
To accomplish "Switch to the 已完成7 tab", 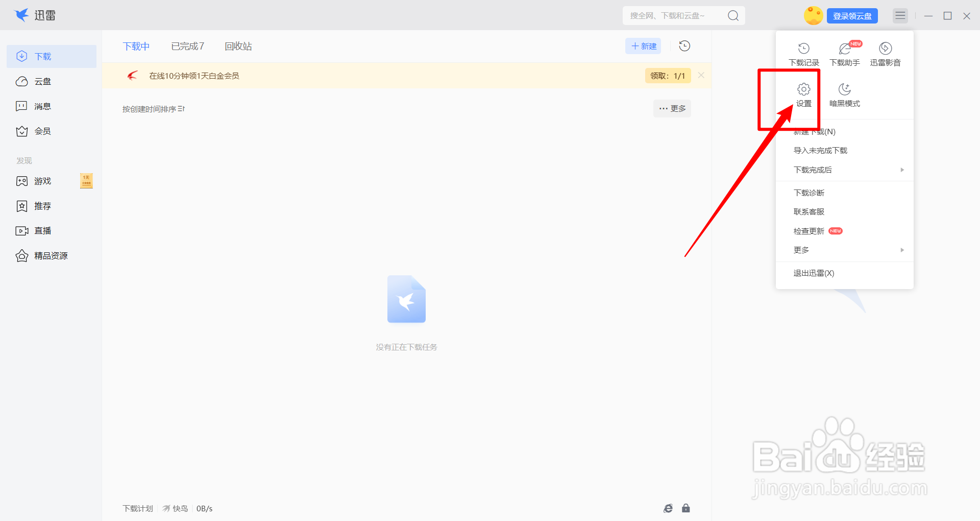I will 188,46.
